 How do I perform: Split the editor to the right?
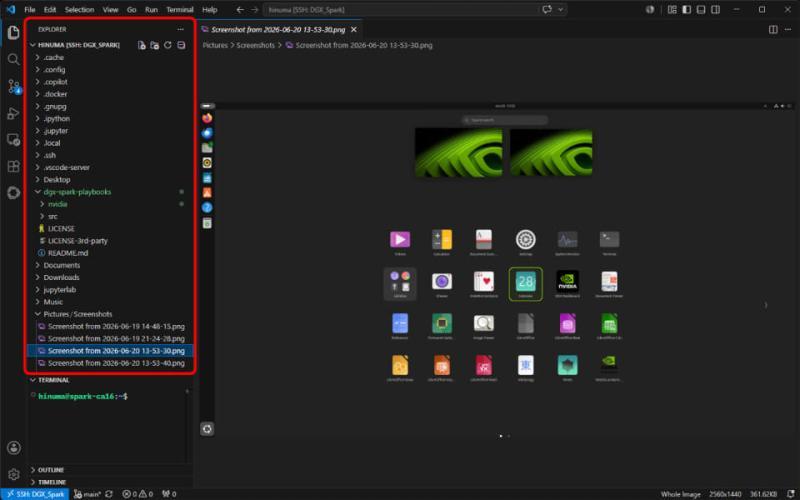click(x=773, y=30)
